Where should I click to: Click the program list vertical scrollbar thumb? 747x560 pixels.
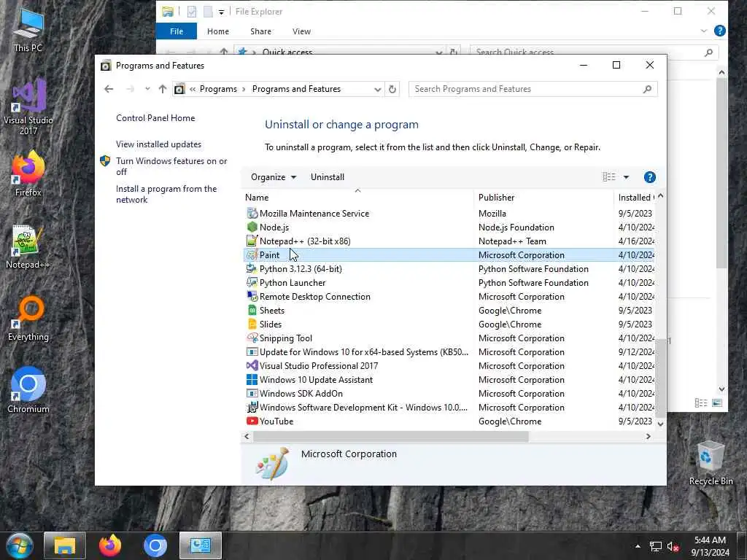pyautogui.click(x=660, y=378)
